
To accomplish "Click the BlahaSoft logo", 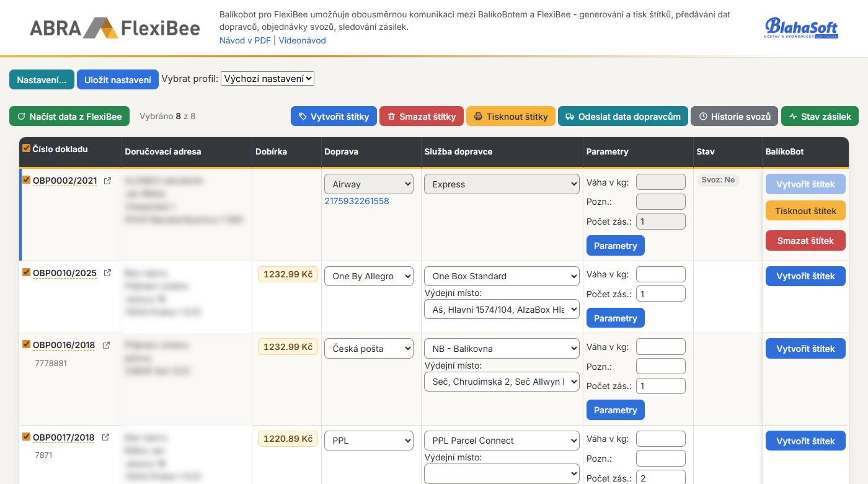I will 802,28.
